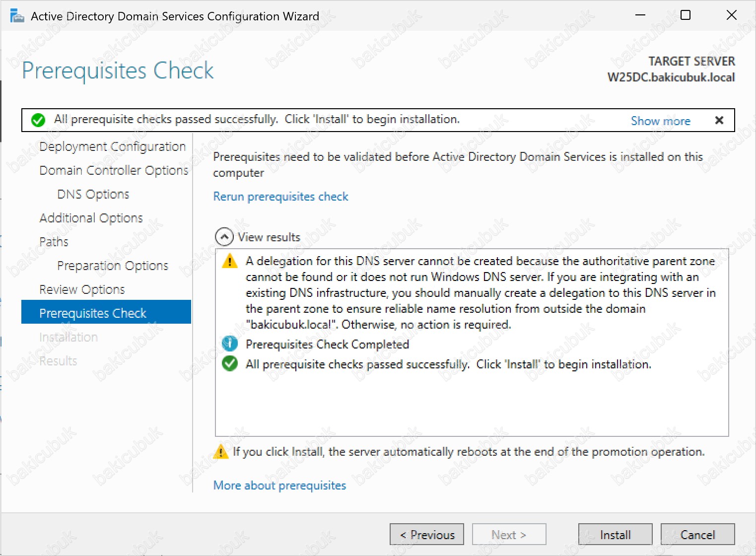Click the green checkmark in results list

click(229, 363)
